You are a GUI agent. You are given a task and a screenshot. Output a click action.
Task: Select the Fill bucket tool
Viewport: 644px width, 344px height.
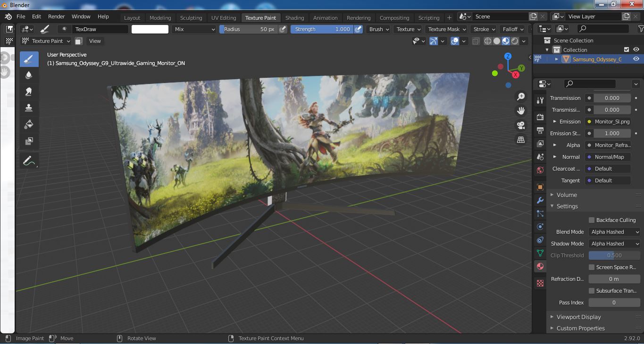tap(29, 124)
